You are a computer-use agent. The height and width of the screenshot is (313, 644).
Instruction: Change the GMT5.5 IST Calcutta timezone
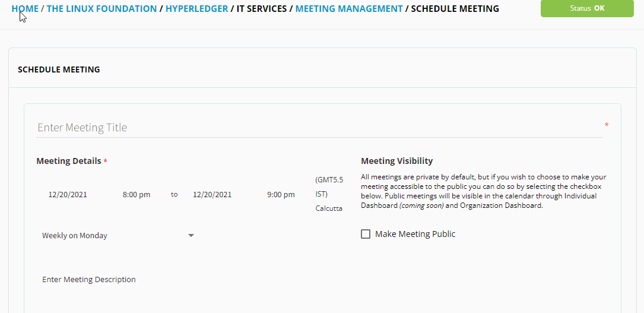click(329, 194)
